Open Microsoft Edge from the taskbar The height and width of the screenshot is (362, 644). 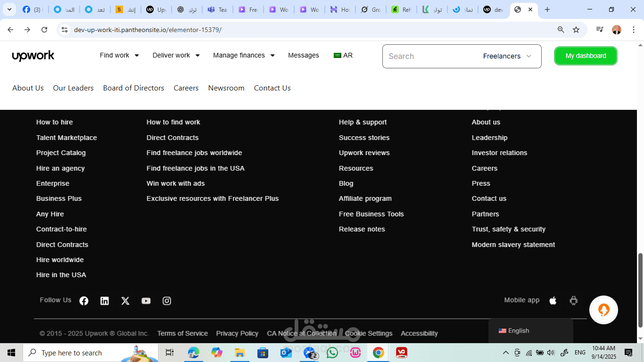tap(194, 353)
